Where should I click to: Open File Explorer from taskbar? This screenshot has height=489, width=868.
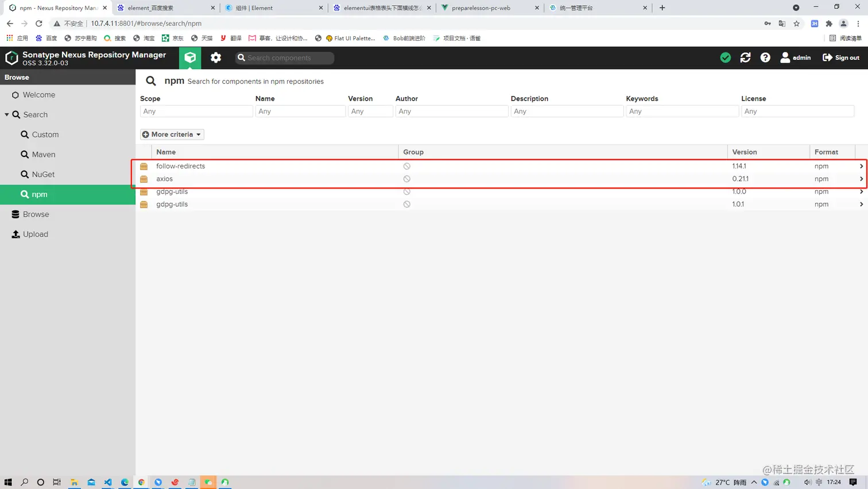coord(74,482)
